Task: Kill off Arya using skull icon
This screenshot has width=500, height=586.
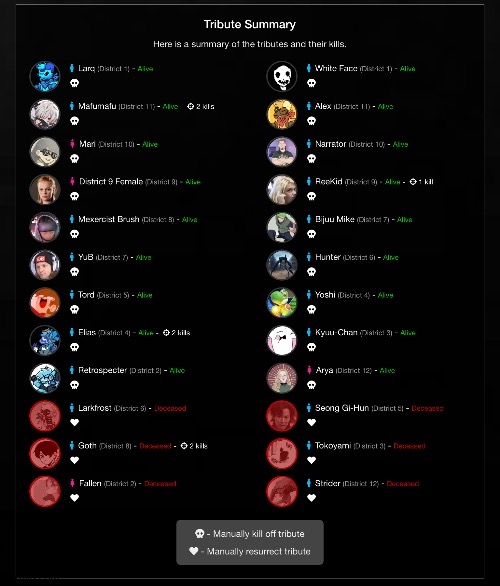Action: (x=311, y=385)
